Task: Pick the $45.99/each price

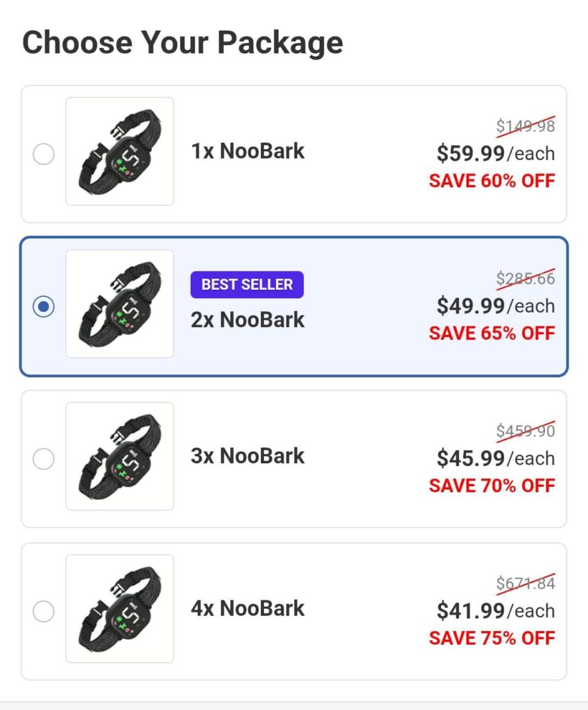Action: coord(495,458)
